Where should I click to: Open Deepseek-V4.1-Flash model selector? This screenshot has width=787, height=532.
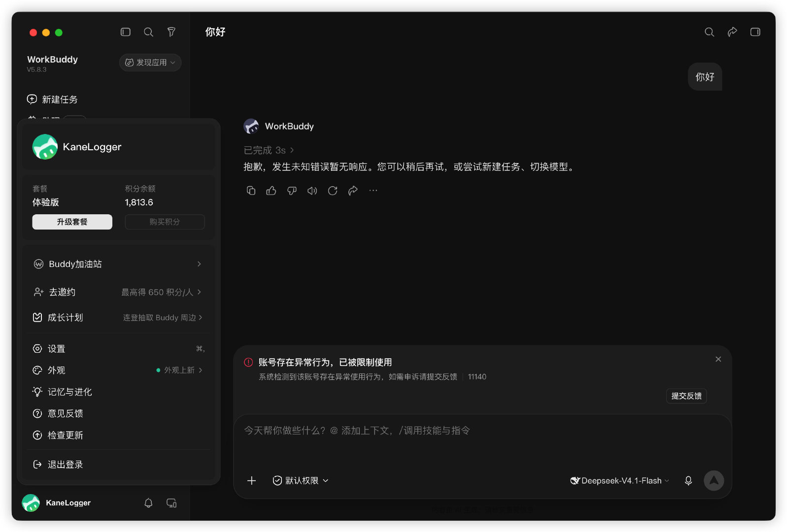[619, 481]
